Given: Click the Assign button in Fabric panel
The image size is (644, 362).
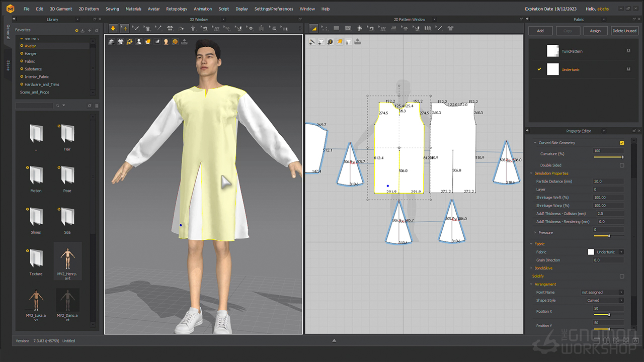Looking at the screenshot, I should click(595, 31).
